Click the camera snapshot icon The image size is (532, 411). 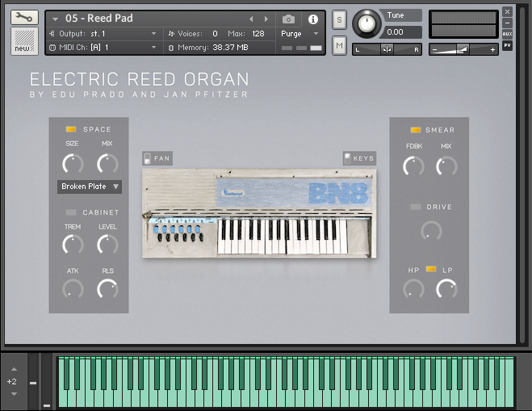click(288, 19)
